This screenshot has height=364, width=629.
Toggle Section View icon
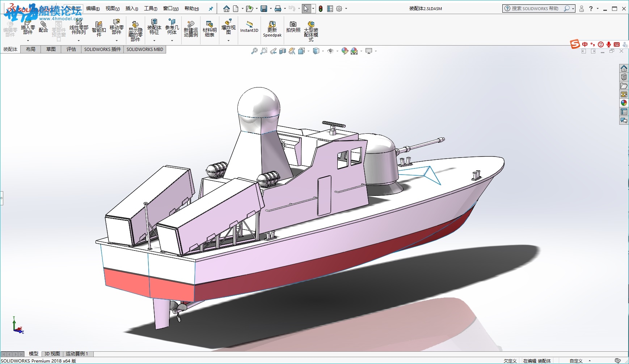[283, 51]
